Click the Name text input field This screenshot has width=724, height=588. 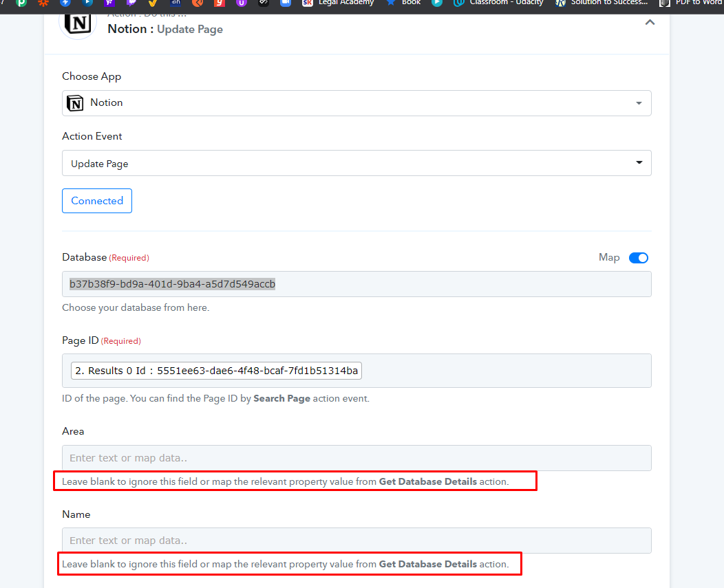[x=356, y=541]
